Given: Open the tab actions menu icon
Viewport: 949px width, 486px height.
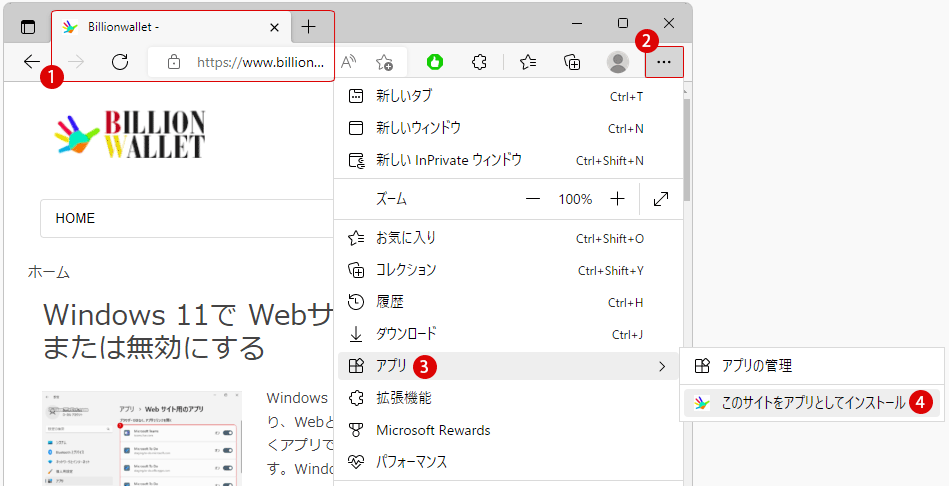Looking at the screenshot, I should (x=28, y=27).
